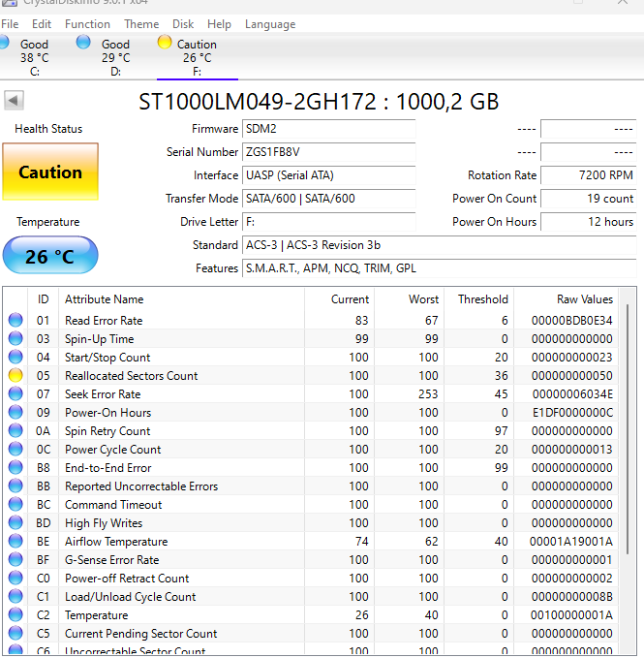Viewport: 644px width, 658px height.
Task: Click the blue orb for Power-off Retract Count
Action: (x=15, y=578)
